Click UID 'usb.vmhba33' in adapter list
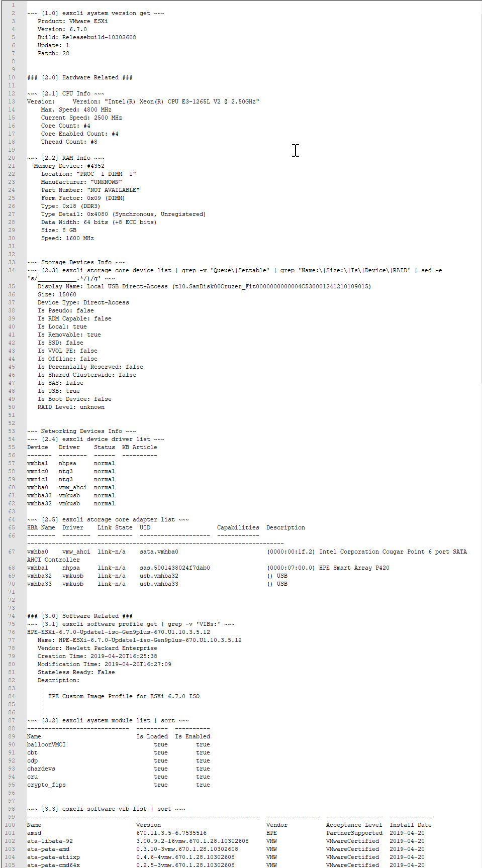 pos(159,584)
